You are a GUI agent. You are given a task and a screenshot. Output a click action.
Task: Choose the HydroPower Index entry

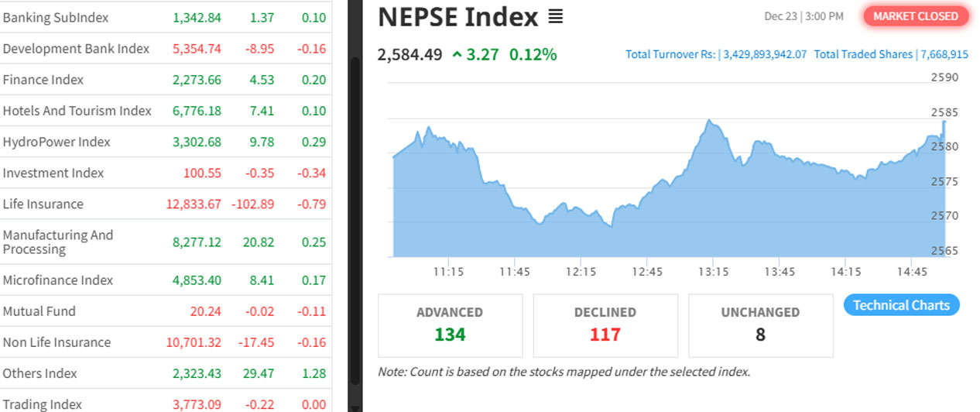(x=57, y=142)
